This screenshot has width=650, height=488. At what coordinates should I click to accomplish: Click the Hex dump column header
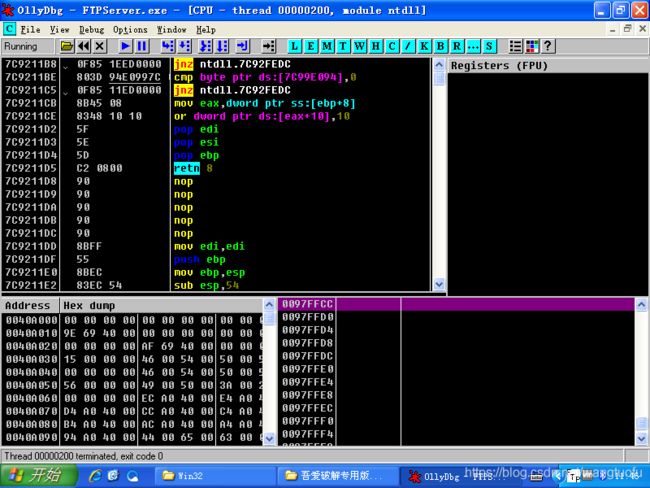pyautogui.click(x=162, y=306)
